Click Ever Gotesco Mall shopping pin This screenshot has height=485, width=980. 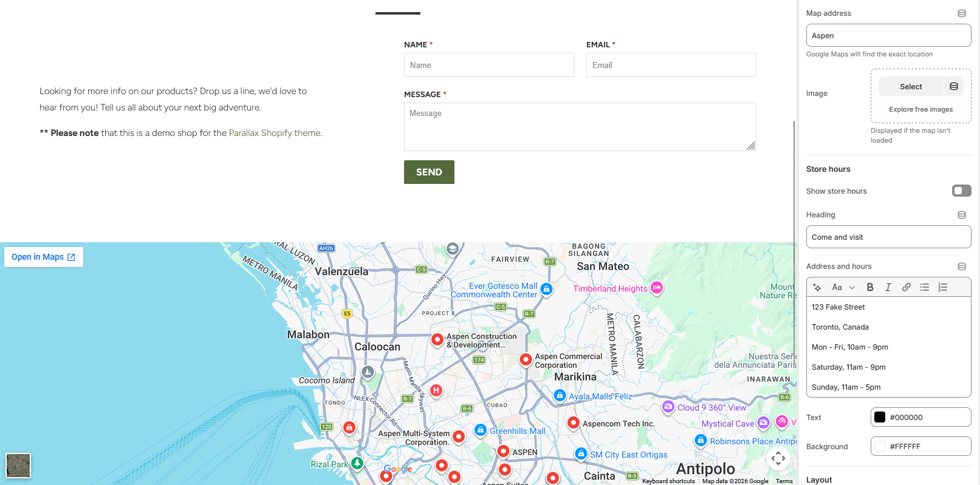click(546, 289)
